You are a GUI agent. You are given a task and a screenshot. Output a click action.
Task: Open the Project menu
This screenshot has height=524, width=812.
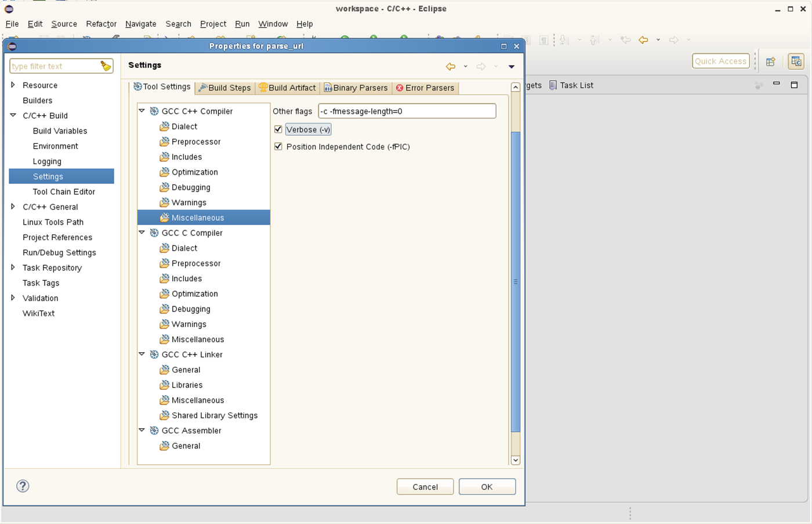213,24
